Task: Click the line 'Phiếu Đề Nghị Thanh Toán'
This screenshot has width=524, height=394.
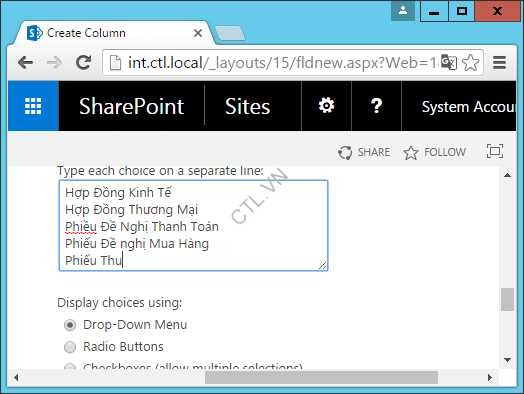Action: pyautogui.click(x=142, y=227)
